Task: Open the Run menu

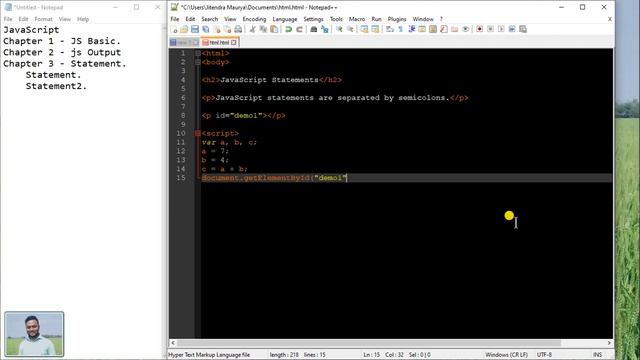Action: click(x=376, y=19)
